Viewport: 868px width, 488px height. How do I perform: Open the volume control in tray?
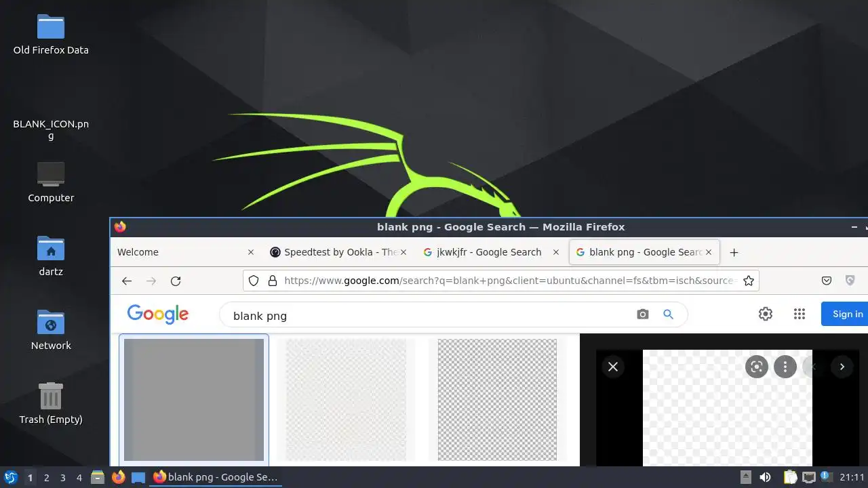765,477
